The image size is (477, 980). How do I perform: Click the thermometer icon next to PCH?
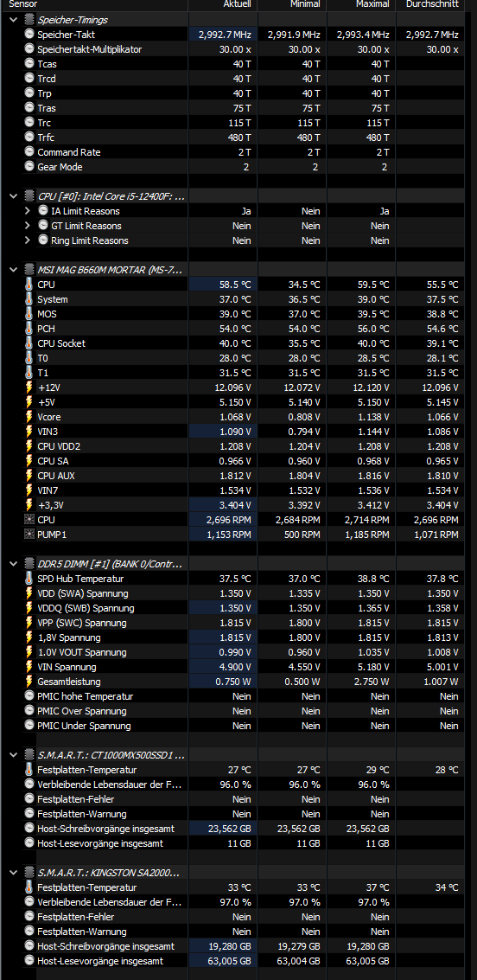[29, 328]
